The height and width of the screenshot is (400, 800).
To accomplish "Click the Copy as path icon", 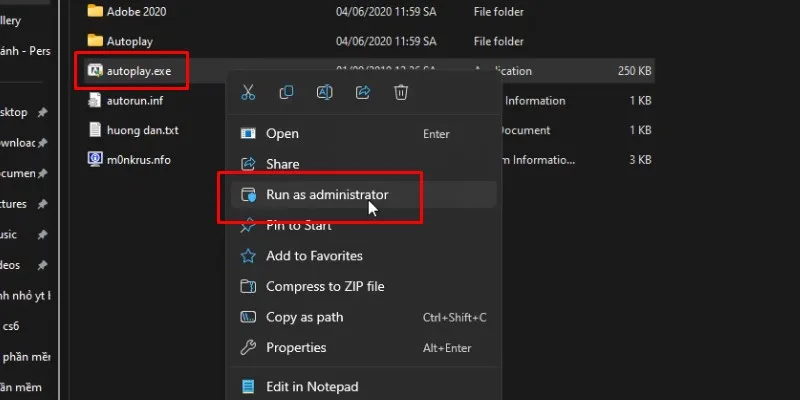I will coord(248,317).
